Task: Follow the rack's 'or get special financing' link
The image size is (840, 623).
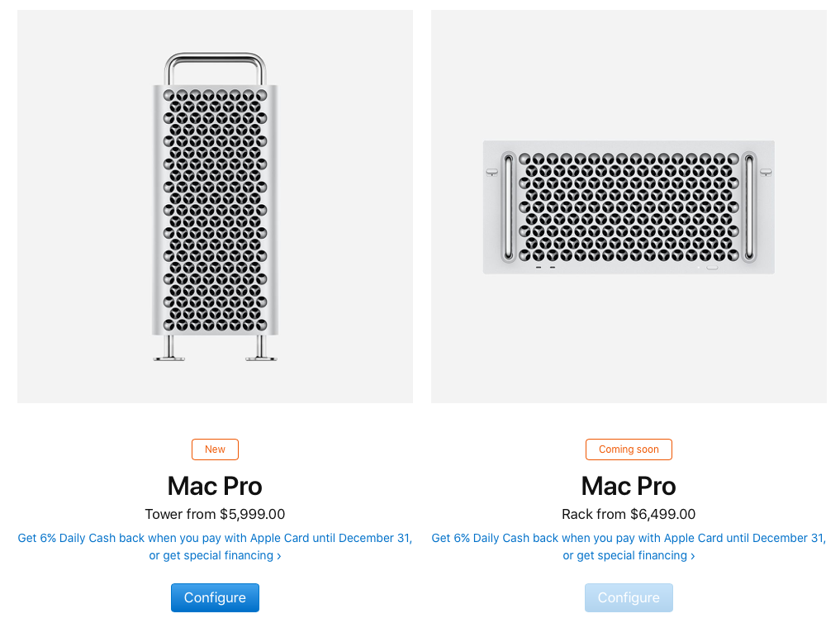Action: [629, 555]
